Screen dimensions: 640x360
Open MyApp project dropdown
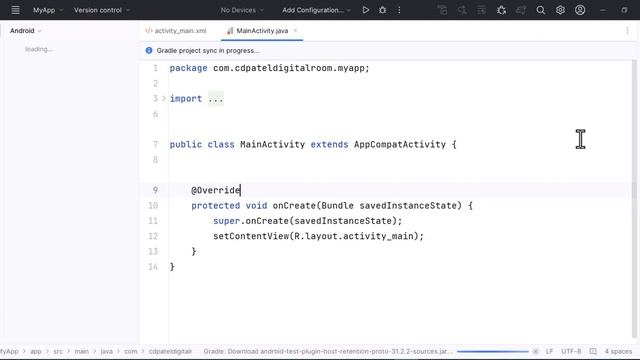click(x=48, y=10)
